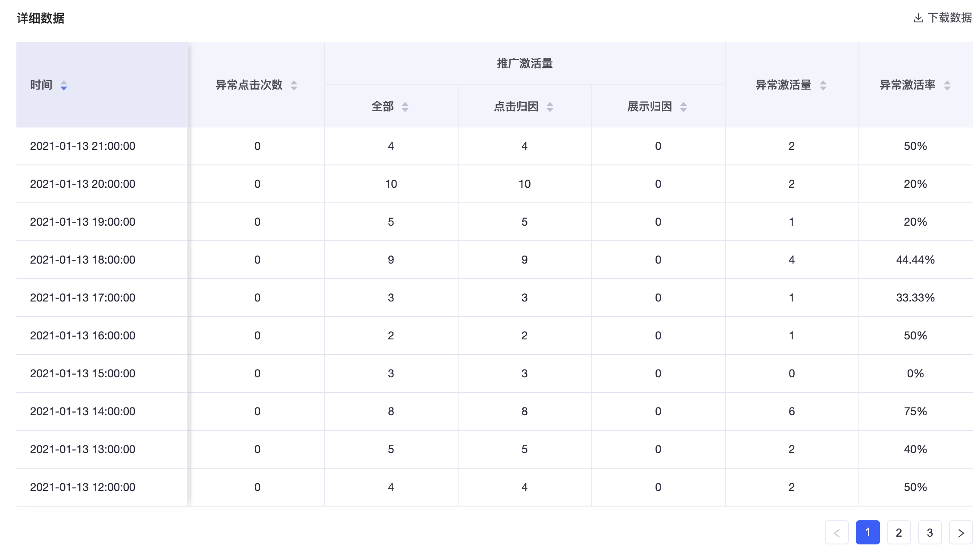The width and height of the screenshot is (980, 547).
Task: Click the 异常点击次数 header label
Action: click(249, 85)
